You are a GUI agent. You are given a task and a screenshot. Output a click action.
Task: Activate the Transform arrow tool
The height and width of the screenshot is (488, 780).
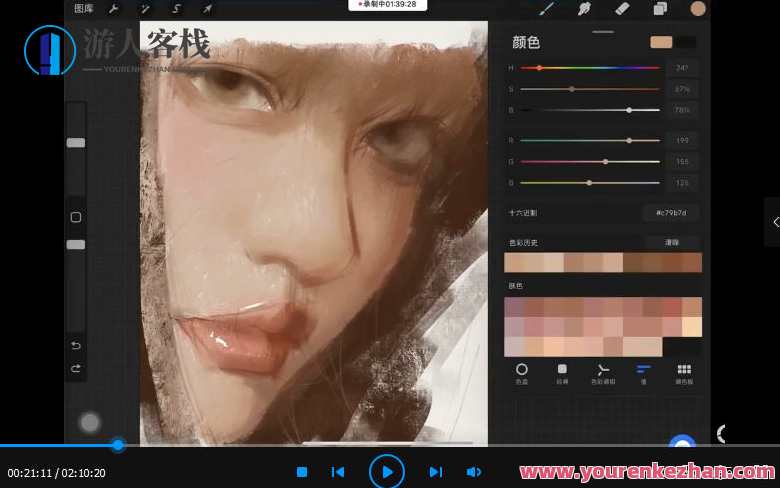coord(208,8)
